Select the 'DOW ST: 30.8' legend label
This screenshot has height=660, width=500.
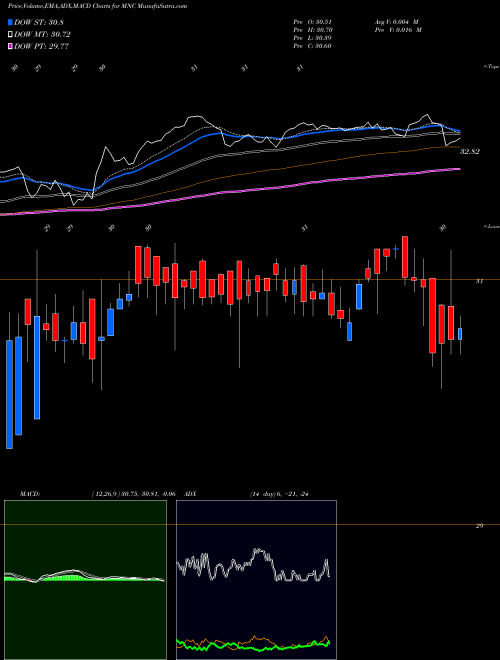39,22
